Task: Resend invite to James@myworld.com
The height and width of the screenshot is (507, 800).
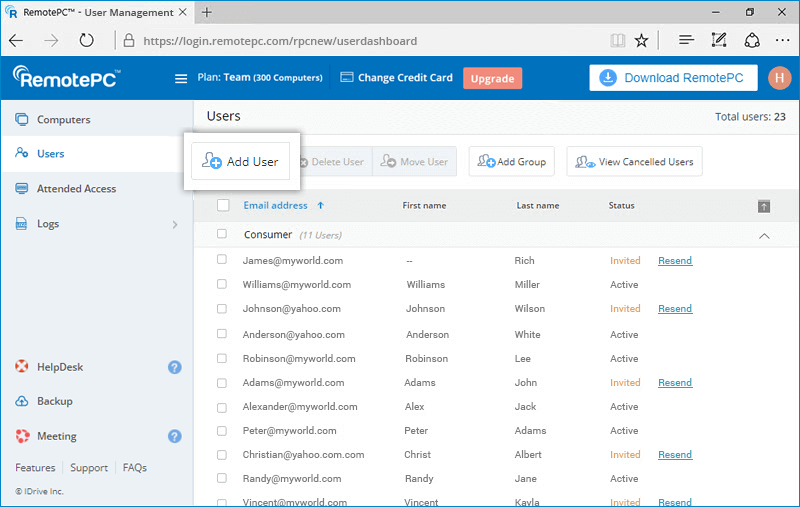Action: [x=675, y=261]
